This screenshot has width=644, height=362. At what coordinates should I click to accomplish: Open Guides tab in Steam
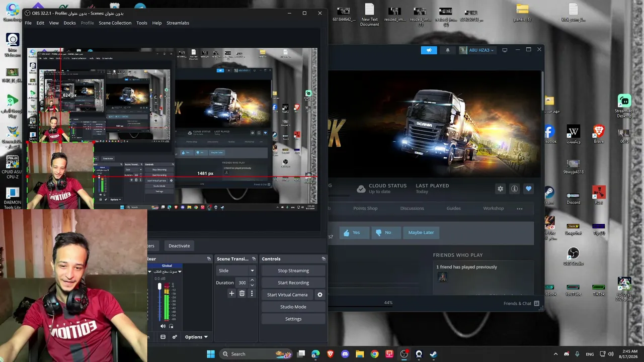point(453,208)
